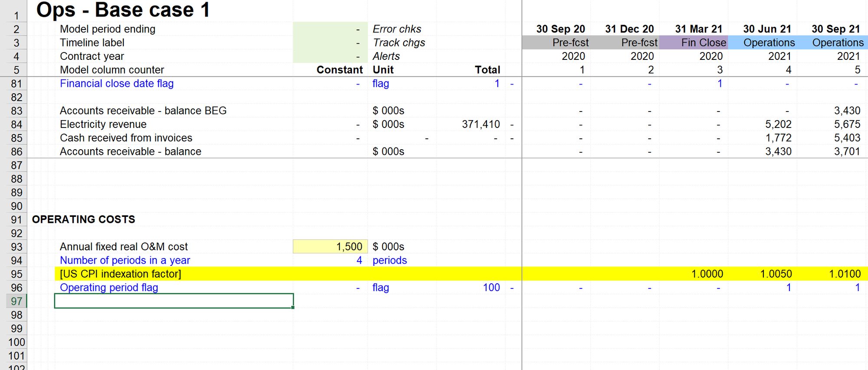868x370 pixels.
Task: Click the 'Operating period flag' label
Action: point(109,288)
